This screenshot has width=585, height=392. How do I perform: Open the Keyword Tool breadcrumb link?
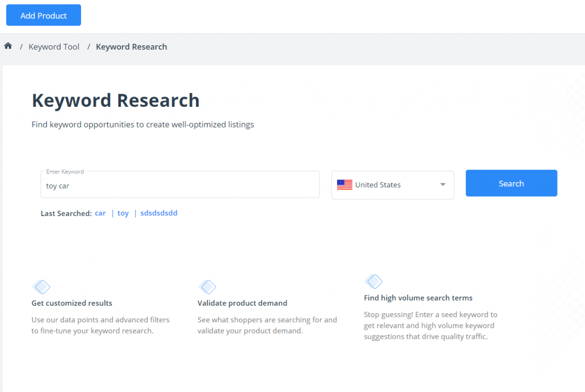(54, 47)
